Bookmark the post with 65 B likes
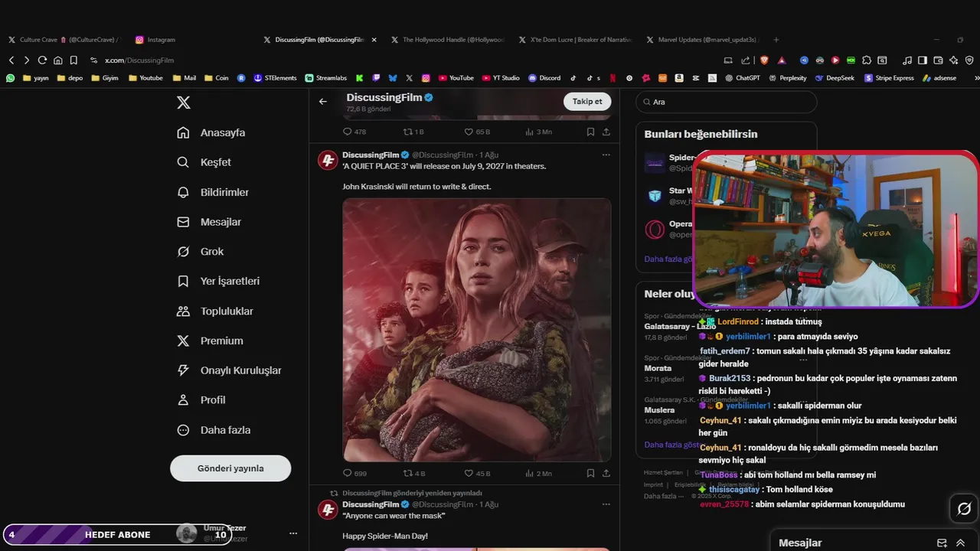 tap(590, 132)
